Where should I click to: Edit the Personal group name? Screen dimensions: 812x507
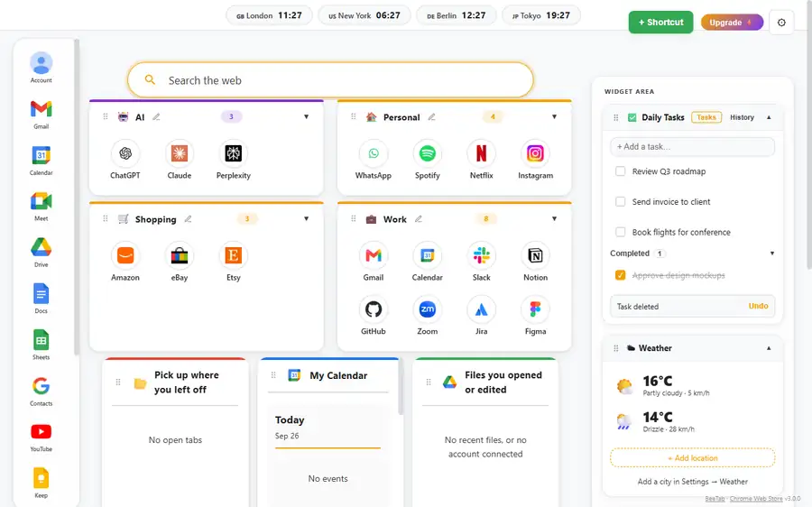click(431, 117)
